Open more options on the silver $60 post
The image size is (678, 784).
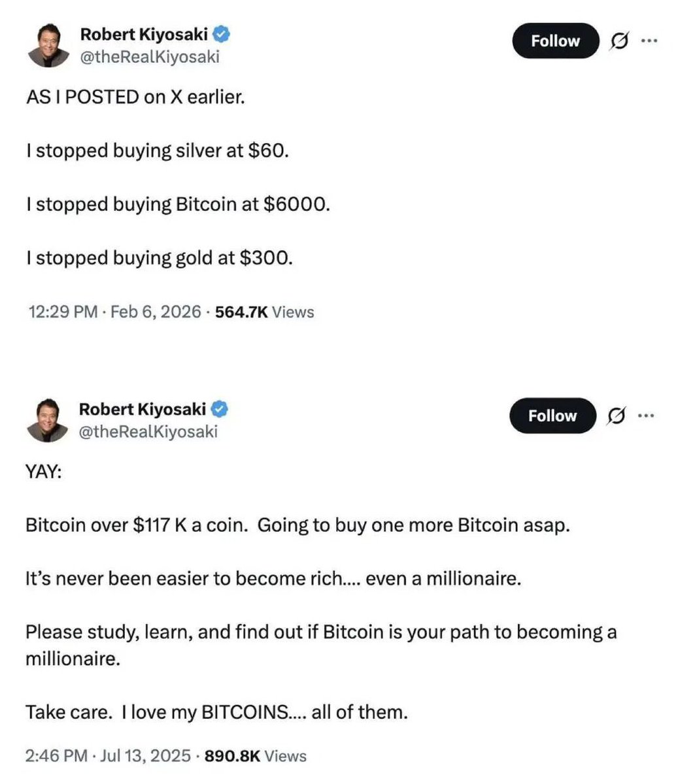pyautogui.click(x=648, y=41)
